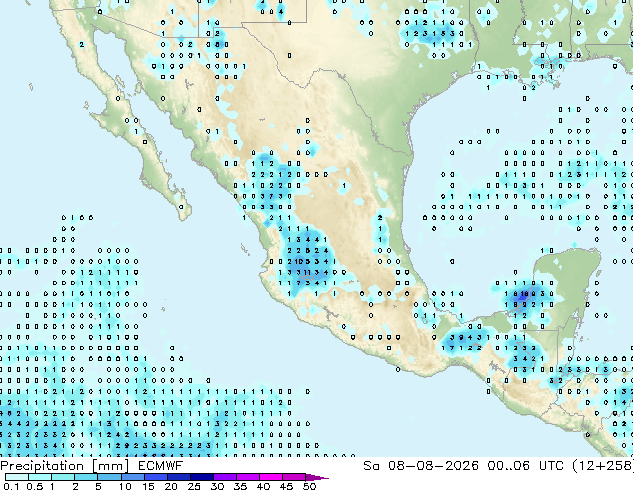Viewport: 634px width, 490px height.
Task: Click the '(12+258)' forecast step text
Action: (x=603, y=466)
